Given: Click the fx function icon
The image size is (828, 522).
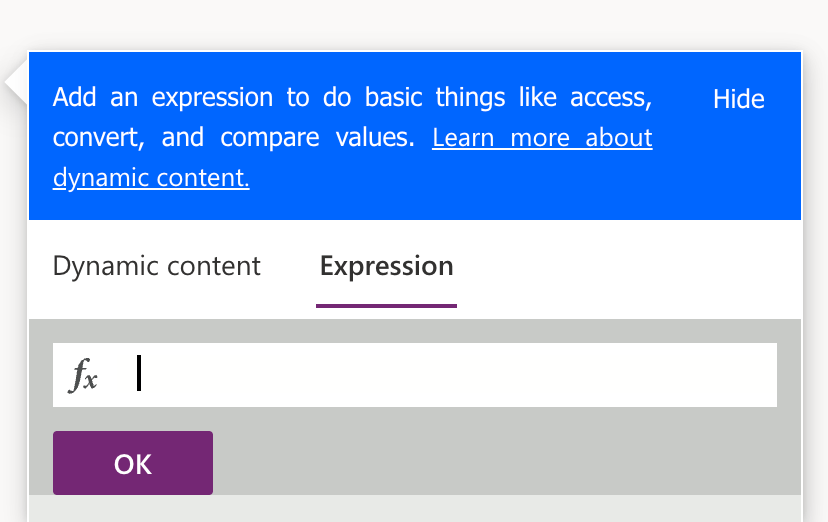Looking at the screenshot, I should [84, 376].
